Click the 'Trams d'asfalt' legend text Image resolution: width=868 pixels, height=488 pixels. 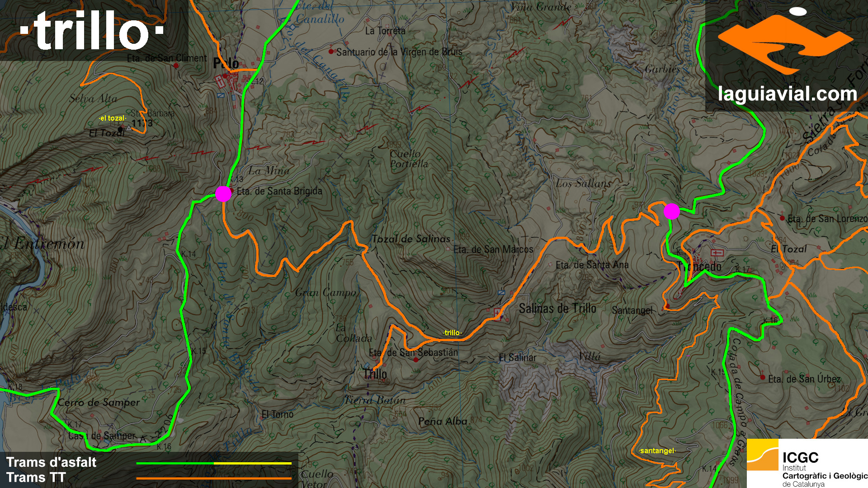click(52, 462)
